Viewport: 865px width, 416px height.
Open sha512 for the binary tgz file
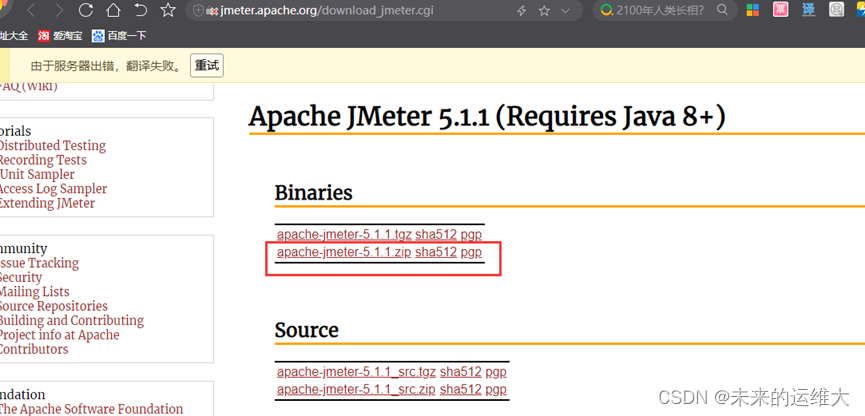click(436, 234)
